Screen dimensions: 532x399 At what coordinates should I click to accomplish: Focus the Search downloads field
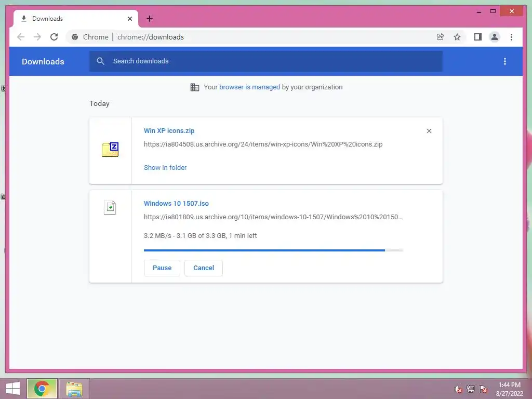click(x=266, y=61)
